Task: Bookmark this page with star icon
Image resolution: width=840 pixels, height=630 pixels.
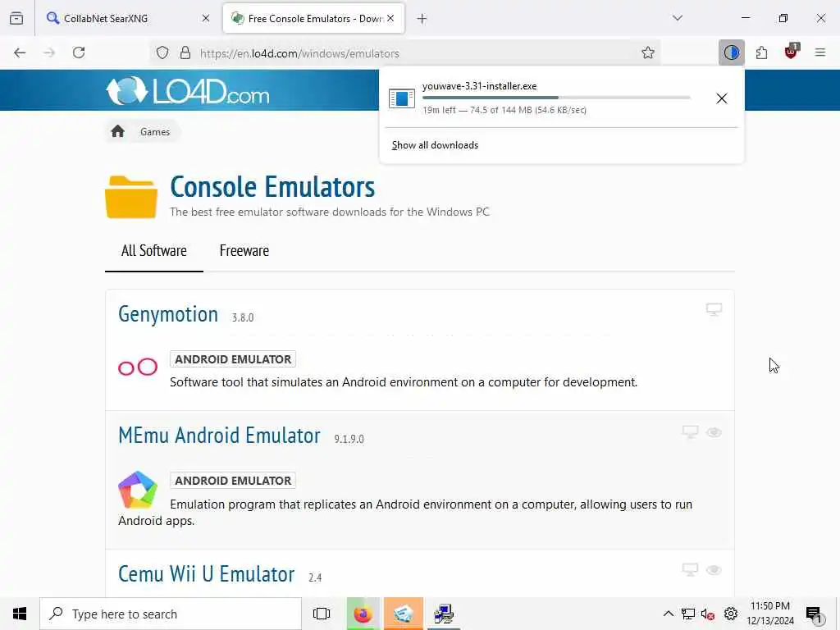Action: 648,52
